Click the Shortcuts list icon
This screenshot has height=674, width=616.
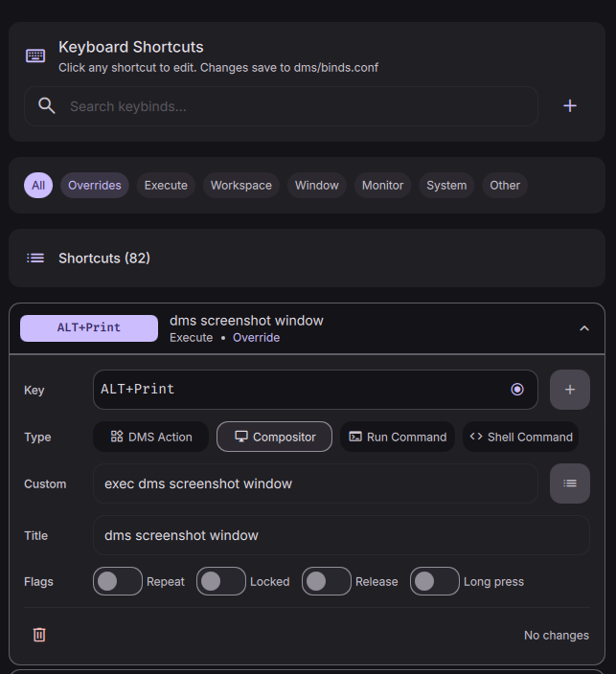35,258
